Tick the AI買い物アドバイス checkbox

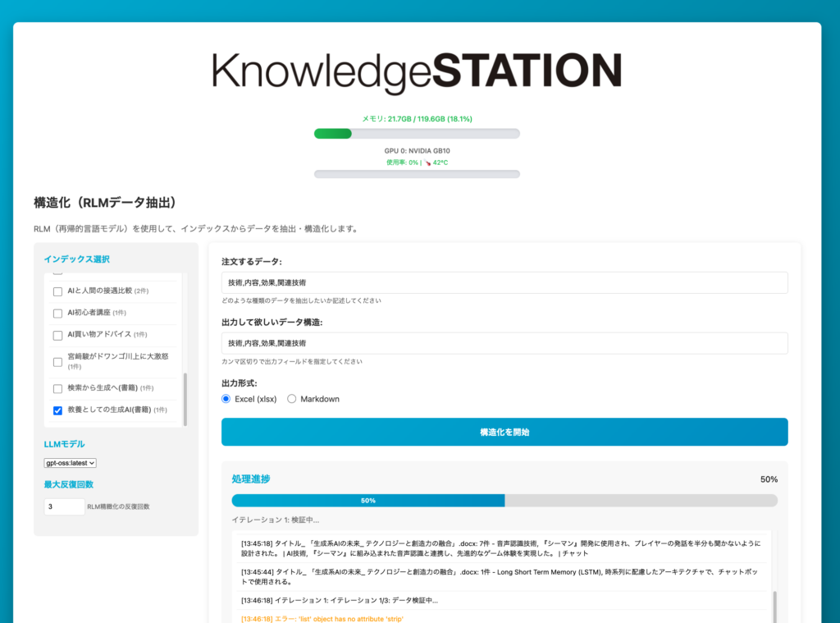[x=57, y=335]
